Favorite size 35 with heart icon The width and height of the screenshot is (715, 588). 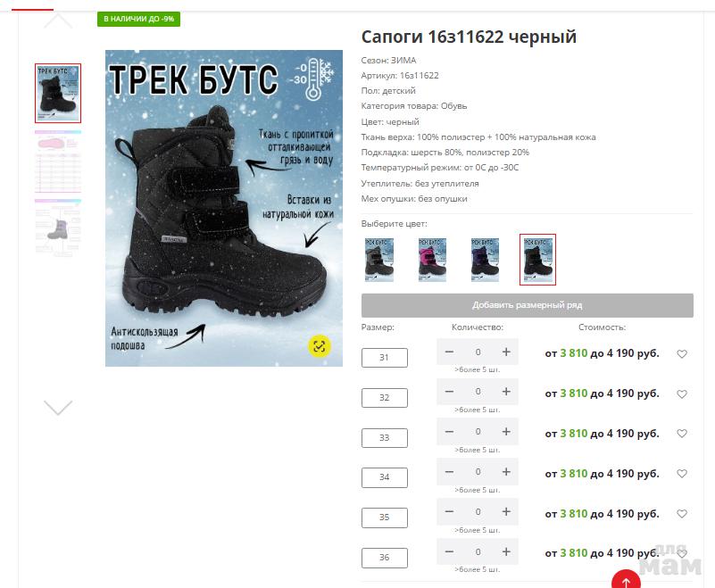coord(682,514)
